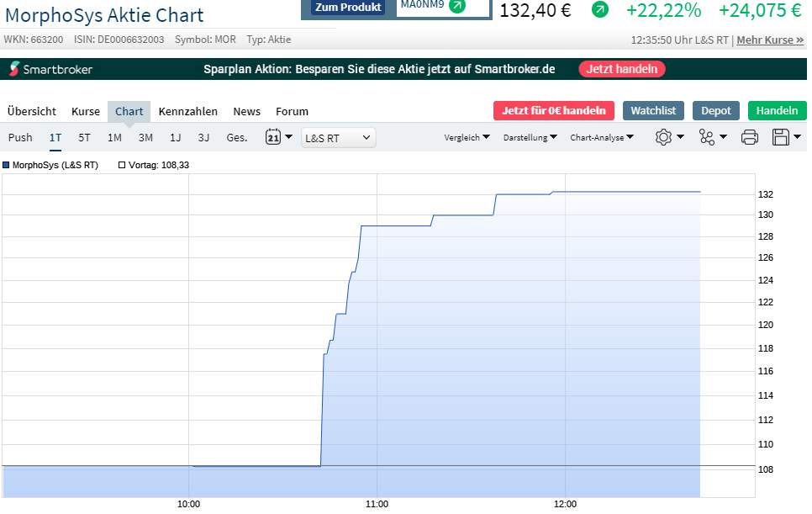Open the Darstellung dropdown
This screenshot has height=514, width=812.
tap(530, 137)
